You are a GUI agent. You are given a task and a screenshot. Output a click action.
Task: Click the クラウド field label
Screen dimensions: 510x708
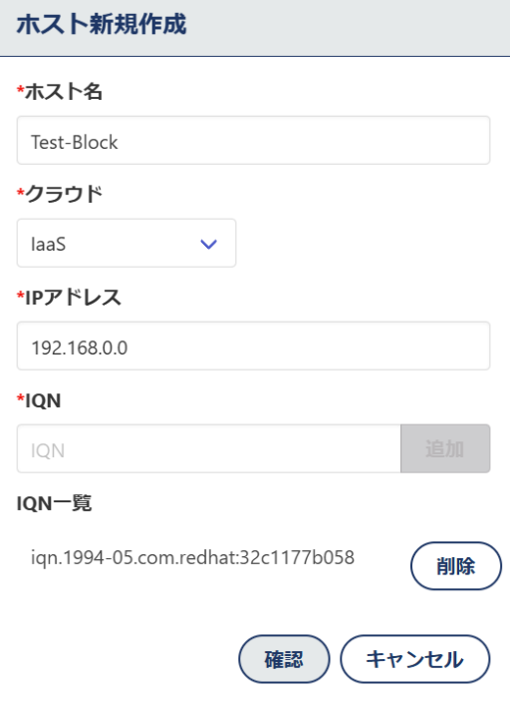coord(64,194)
